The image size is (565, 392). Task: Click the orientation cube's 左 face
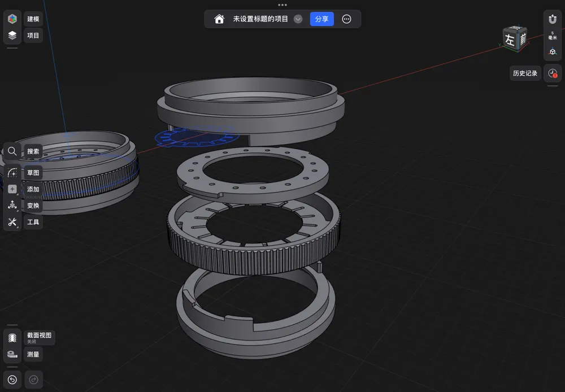[510, 40]
